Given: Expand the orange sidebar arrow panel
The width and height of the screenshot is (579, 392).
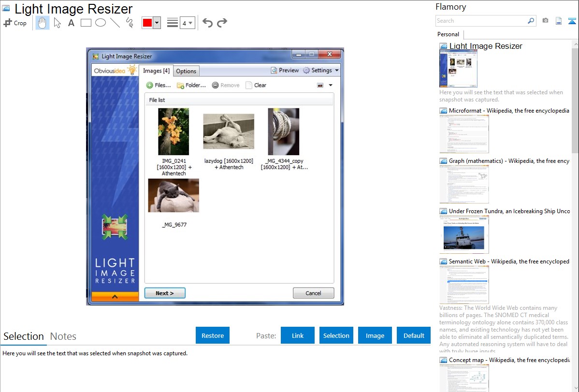Looking at the screenshot, I should tap(115, 297).
